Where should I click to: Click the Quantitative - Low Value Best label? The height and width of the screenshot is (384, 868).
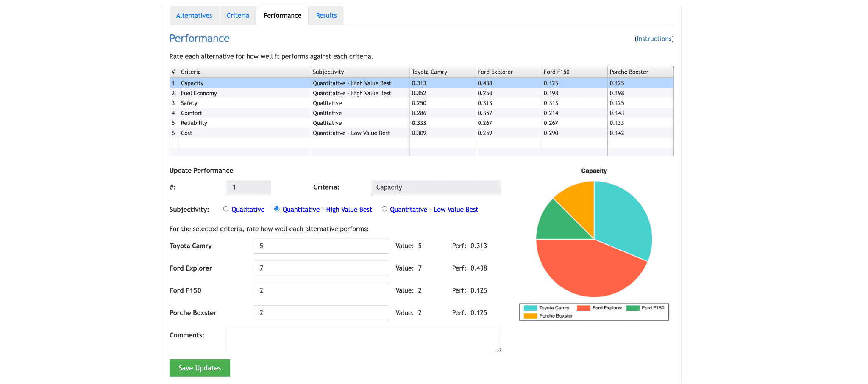pos(434,210)
